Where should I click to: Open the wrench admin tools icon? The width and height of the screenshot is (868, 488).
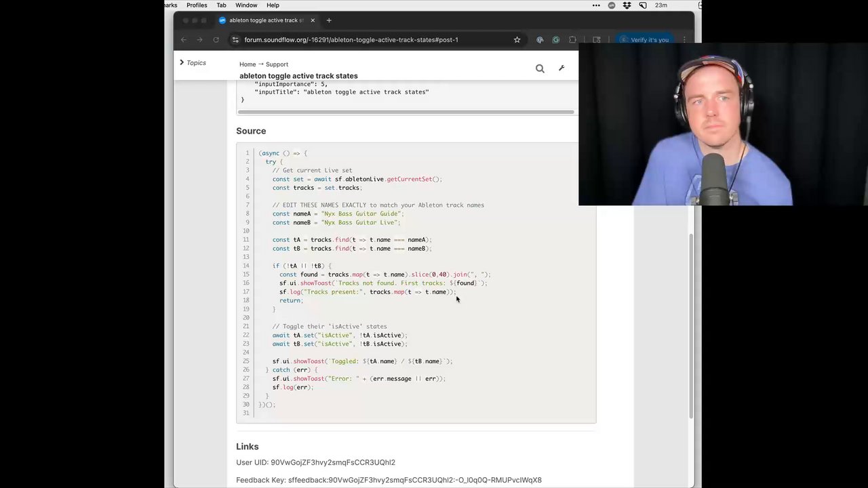(561, 68)
